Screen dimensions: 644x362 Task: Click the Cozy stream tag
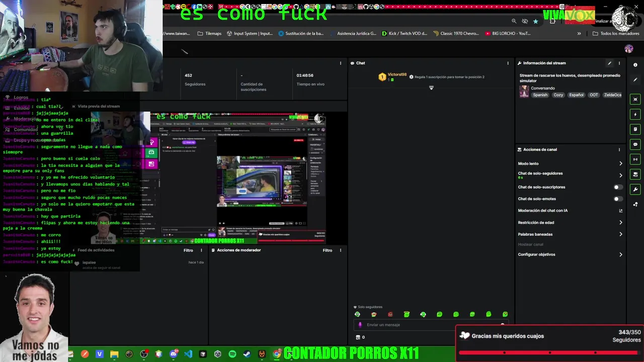(x=558, y=95)
